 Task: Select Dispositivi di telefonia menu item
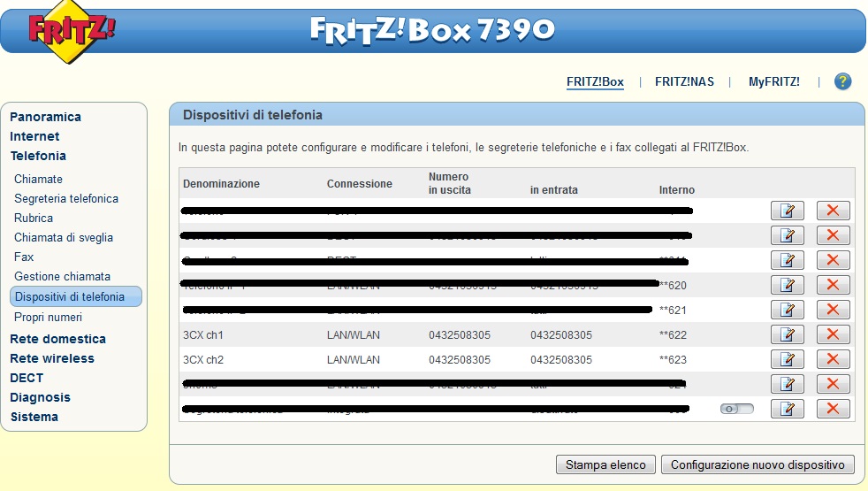tap(76, 296)
